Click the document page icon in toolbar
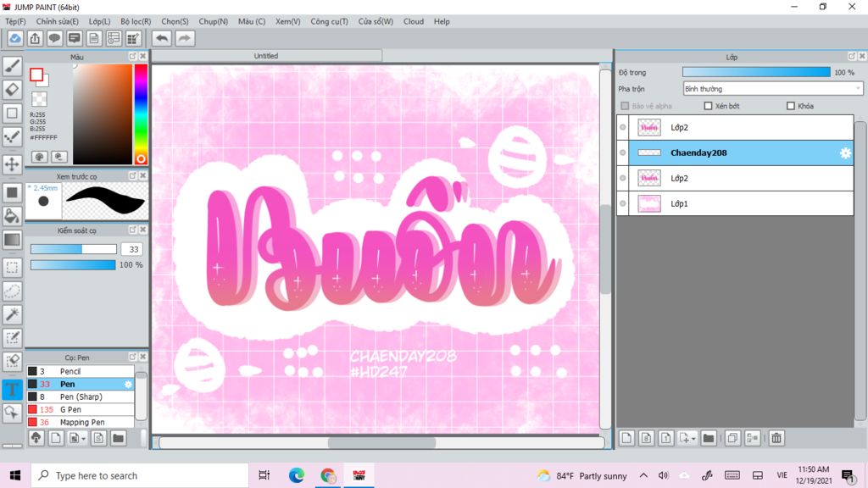The image size is (868, 488). click(x=94, y=38)
